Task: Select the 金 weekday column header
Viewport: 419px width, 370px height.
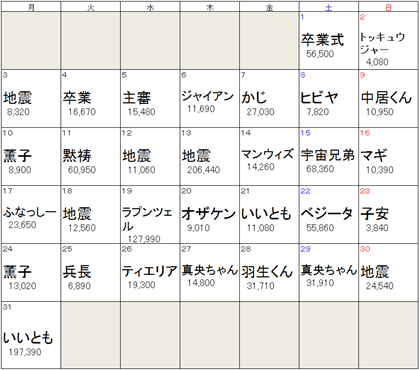Action: click(x=269, y=7)
